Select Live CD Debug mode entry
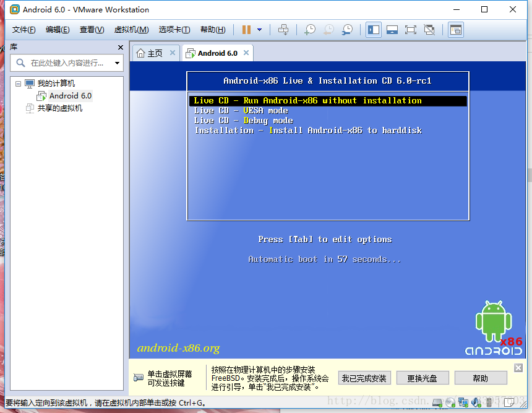Image resolution: width=532 pixels, height=413 pixels. click(244, 121)
